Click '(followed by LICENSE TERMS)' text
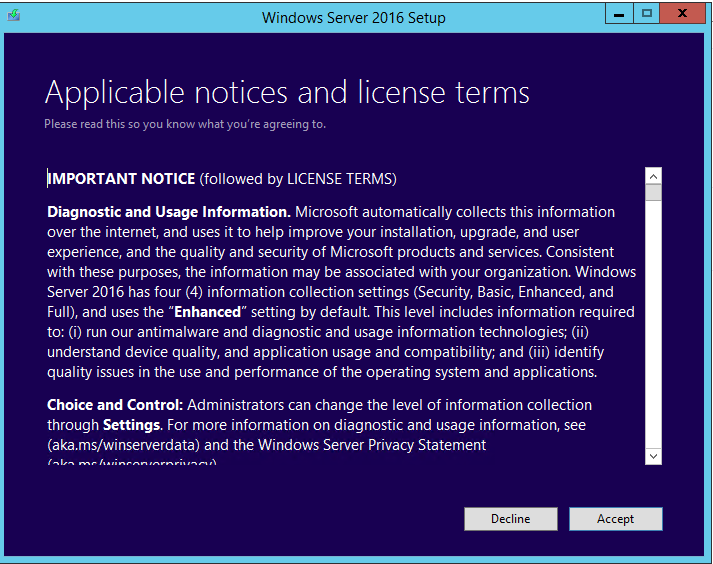The height and width of the screenshot is (564, 713). click(298, 179)
